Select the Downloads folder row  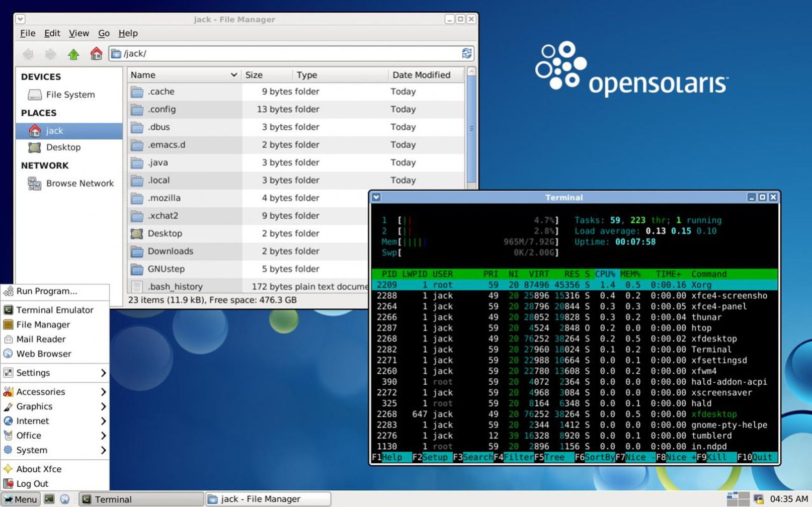[x=248, y=251]
